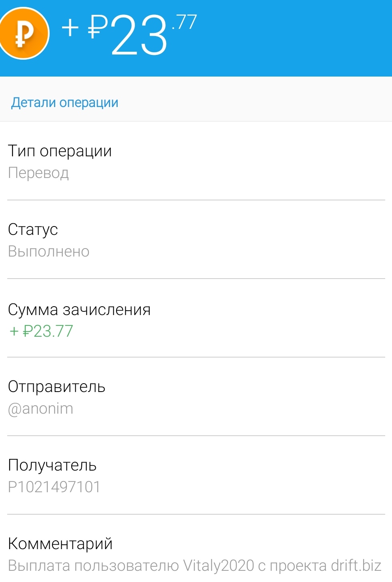Tap the Отправитель label

point(56,387)
